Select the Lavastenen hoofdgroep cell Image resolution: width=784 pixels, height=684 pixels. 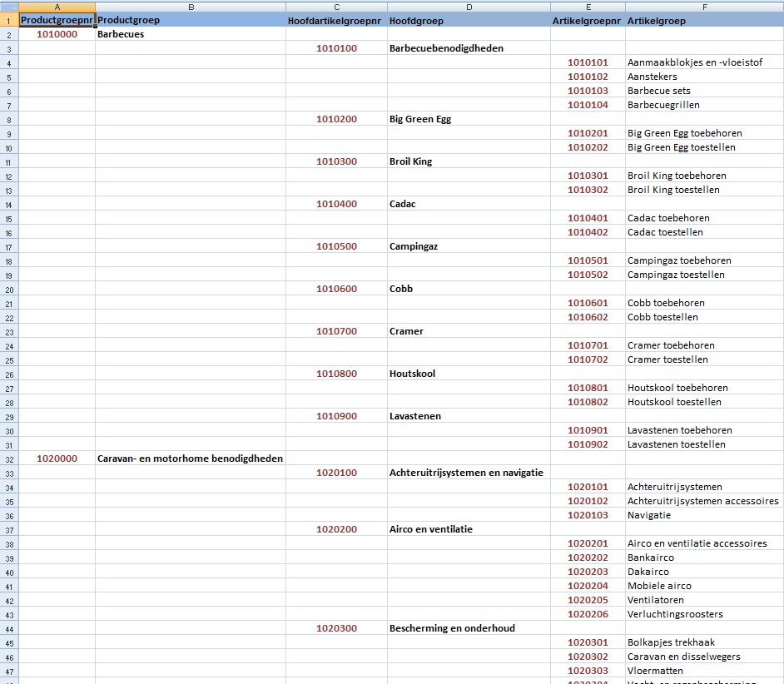pyautogui.click(x=469, y=416)
